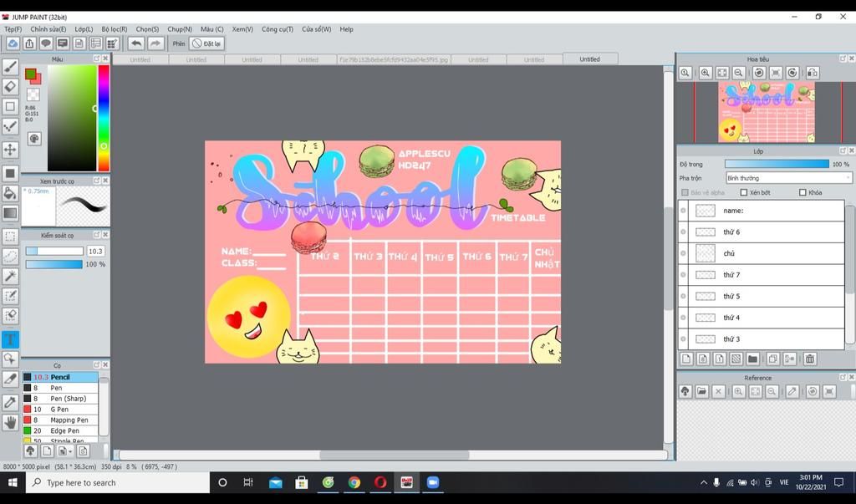Screen dimensions: 856x504
Task: Click the navigator thumbnail preview
Action: [x=767, y=112]
